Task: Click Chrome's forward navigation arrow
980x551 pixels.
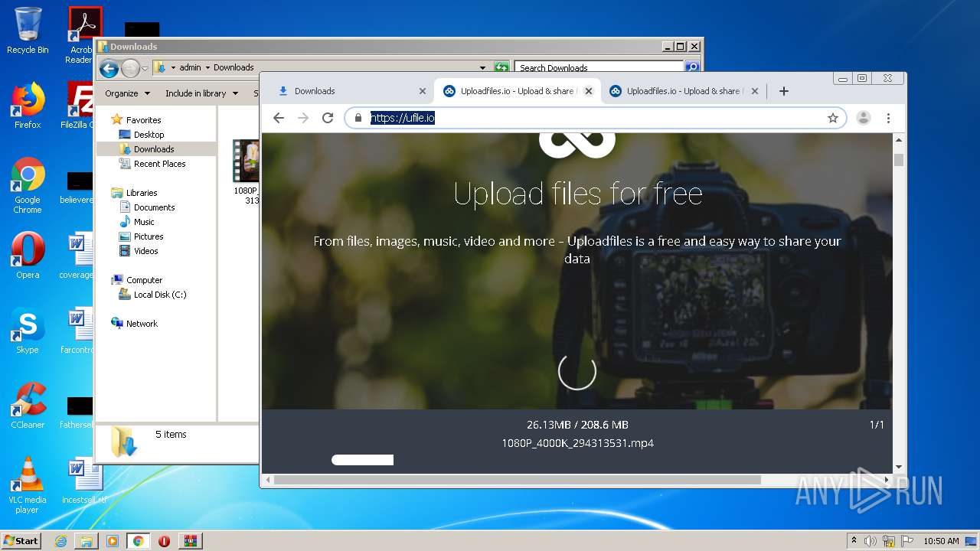Action: pos(303,118)
